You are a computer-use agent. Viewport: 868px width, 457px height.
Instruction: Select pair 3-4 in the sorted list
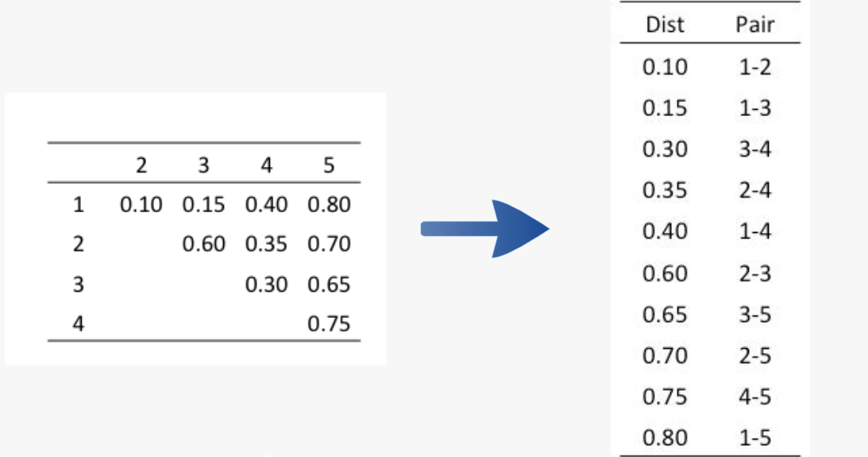pos(755,149)
